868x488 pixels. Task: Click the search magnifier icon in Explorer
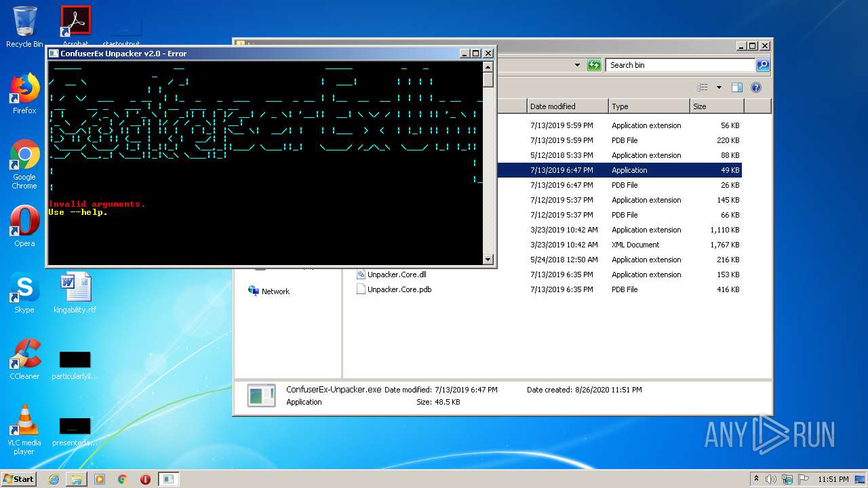[x=763, y=65]
